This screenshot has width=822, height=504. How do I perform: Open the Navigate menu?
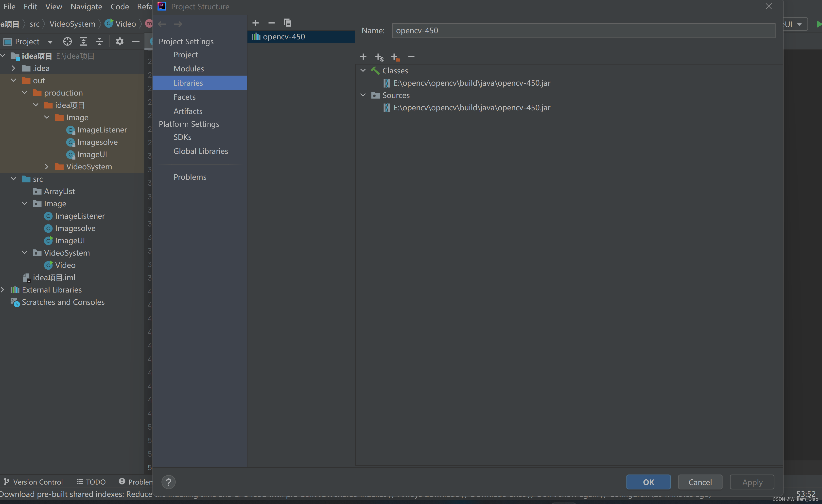coord(86,7)
